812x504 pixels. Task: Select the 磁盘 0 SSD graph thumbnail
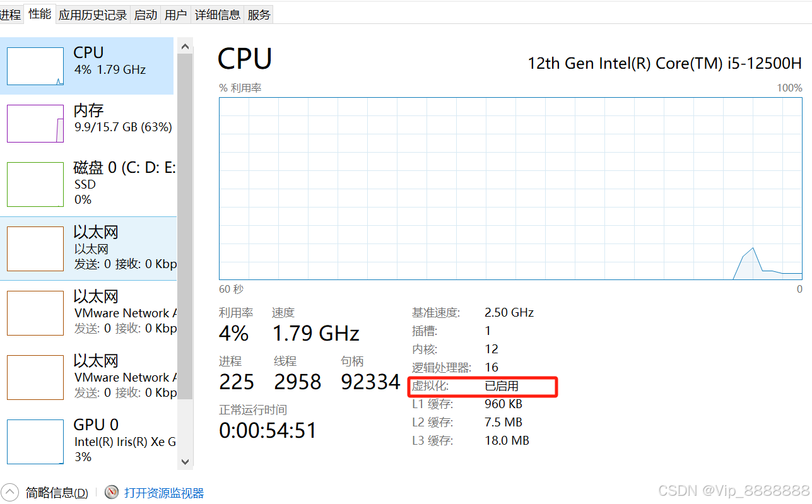coord(35,184)
